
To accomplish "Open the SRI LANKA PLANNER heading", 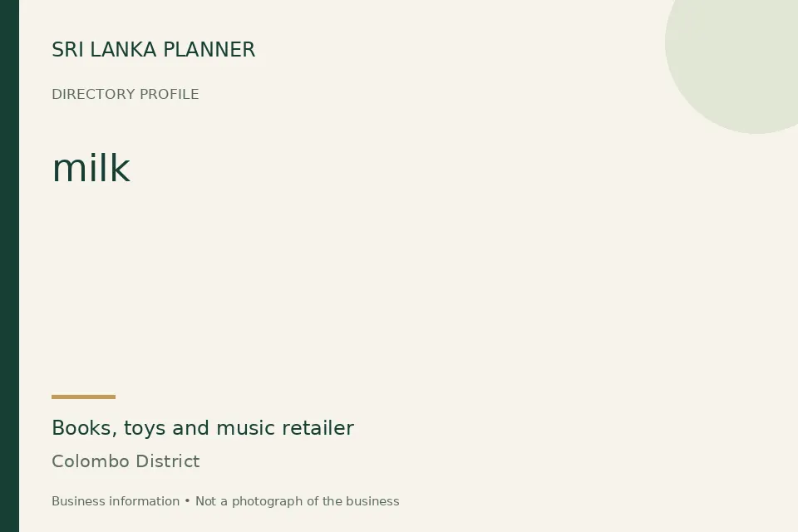I will coord(153,50).
